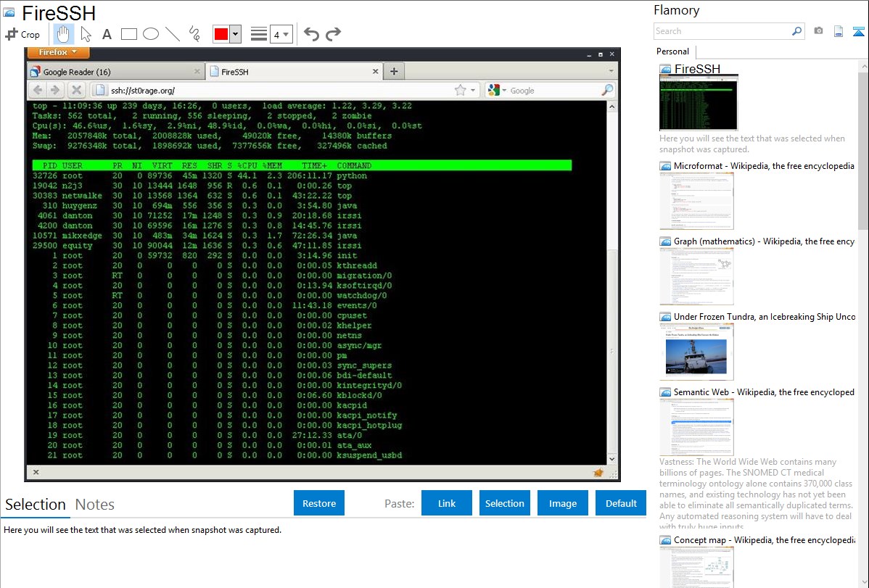This screenshot has height=588, width=869.
Task: Redo the last annotation
Action: (x=333, y=34)
